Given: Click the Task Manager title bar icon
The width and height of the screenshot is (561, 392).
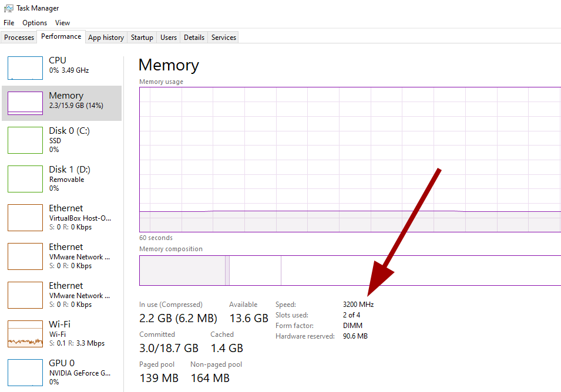Looking at the screenshot, I should tap(8, 8).
